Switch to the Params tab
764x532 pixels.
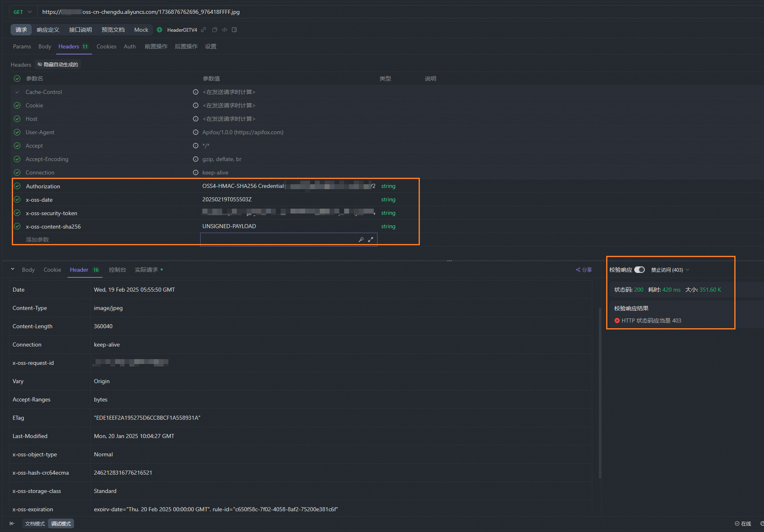coord(22,46)
